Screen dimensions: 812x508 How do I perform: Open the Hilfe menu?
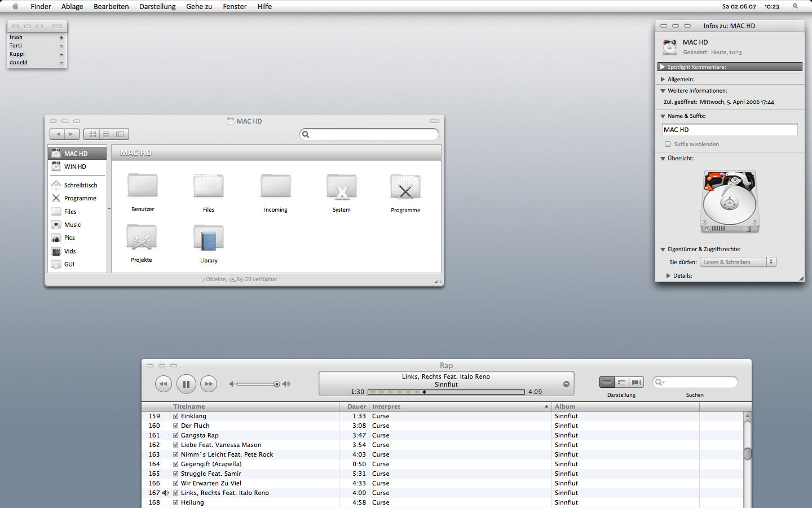click(x=264, y=6)
